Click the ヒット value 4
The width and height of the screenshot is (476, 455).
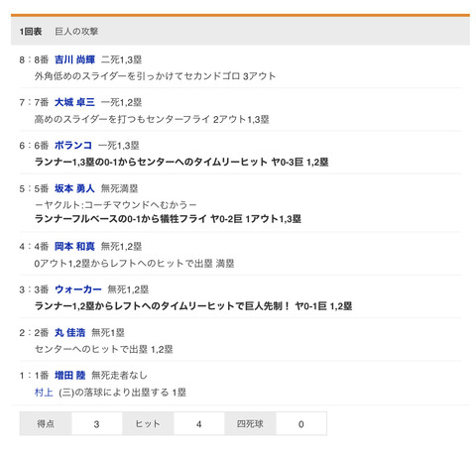199,423
